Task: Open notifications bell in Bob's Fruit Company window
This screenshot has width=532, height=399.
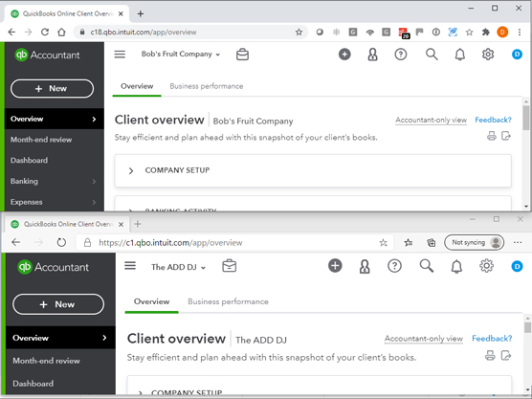Action: 459,55
